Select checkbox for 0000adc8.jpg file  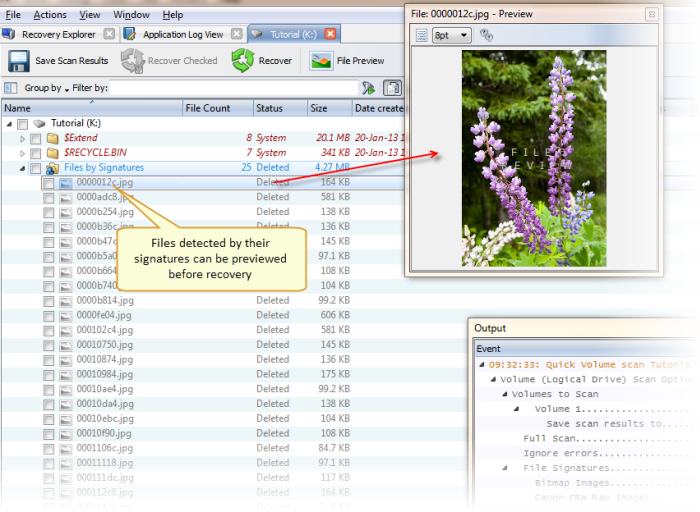tap(48, 197)
